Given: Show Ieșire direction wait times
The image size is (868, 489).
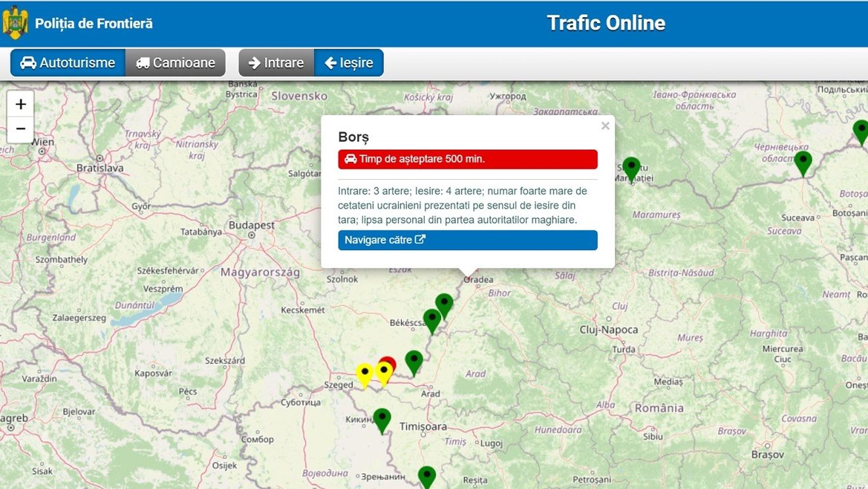Looking at the screenshot, I should click(349, 63).
